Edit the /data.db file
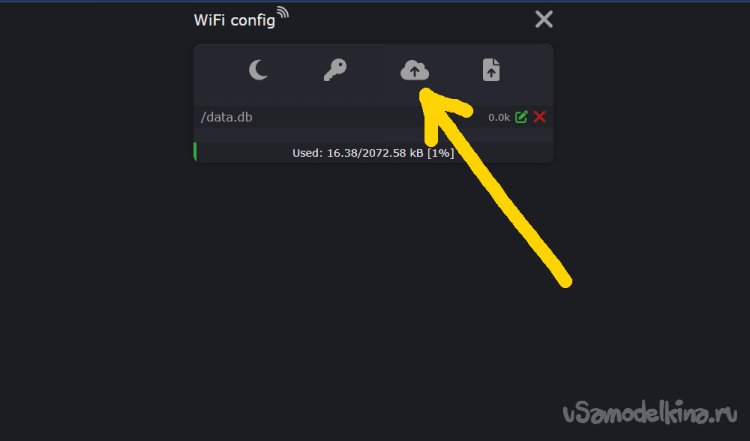 [521, 117]
